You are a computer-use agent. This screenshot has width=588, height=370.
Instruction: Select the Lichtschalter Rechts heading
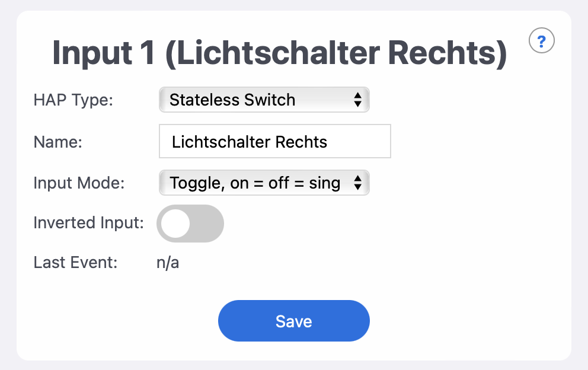coord(279,53)
